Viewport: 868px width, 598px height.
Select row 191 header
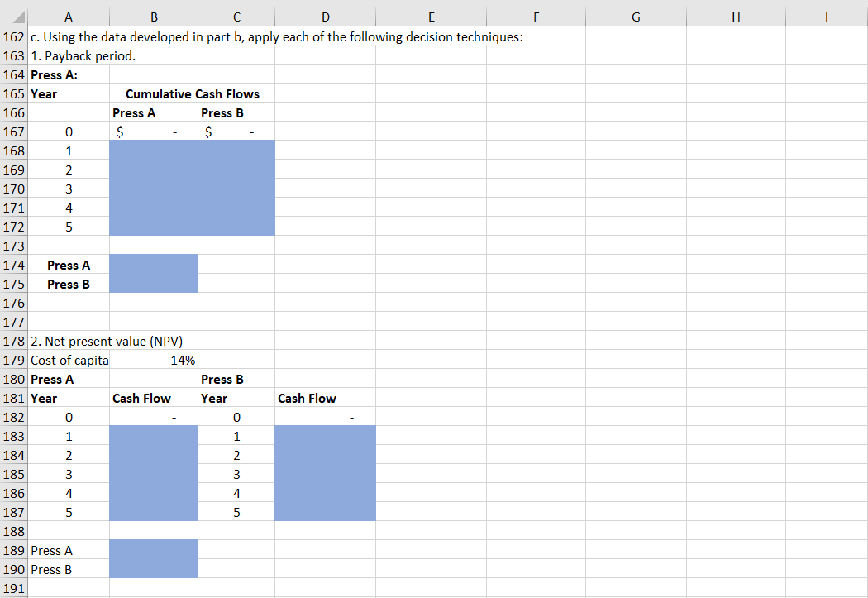point(13,588)
